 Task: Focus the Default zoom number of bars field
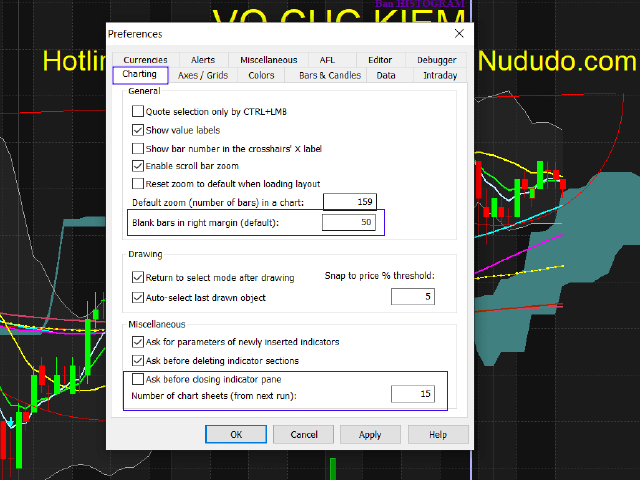click(x=350, y=202)
